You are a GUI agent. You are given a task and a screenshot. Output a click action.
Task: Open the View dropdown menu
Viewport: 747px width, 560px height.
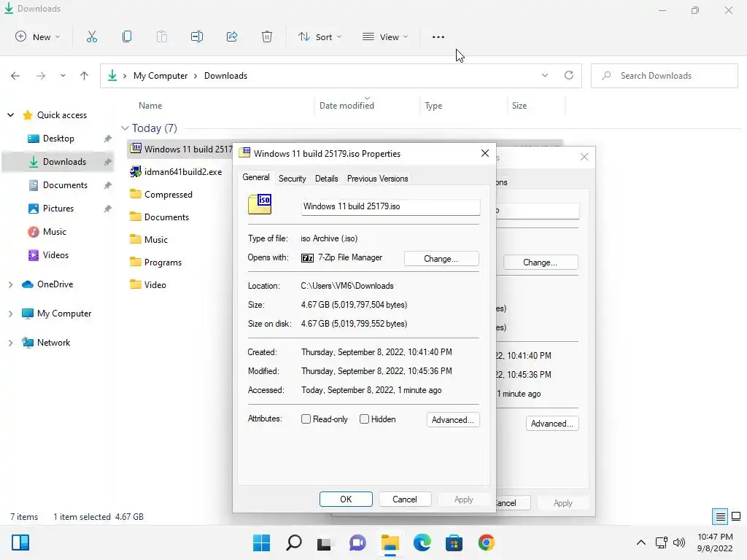pos(385,36)
